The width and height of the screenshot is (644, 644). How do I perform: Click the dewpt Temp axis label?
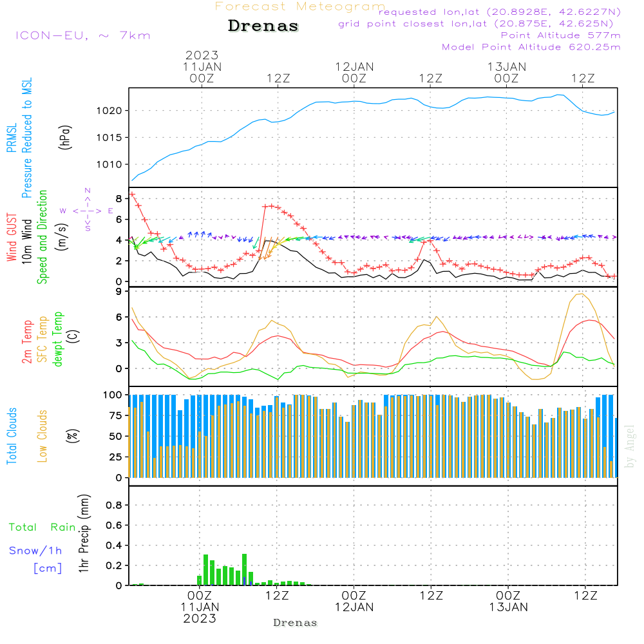pyautogui.click(x=57, y=339)
